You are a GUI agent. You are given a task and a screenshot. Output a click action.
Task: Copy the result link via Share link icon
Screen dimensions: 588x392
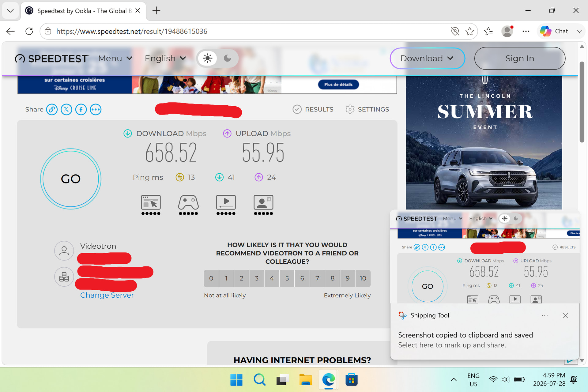point(52,109)
